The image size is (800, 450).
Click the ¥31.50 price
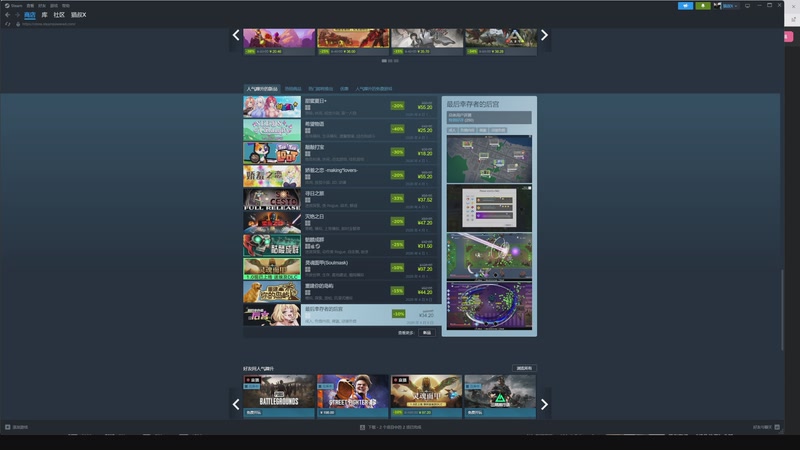(425, 246)
